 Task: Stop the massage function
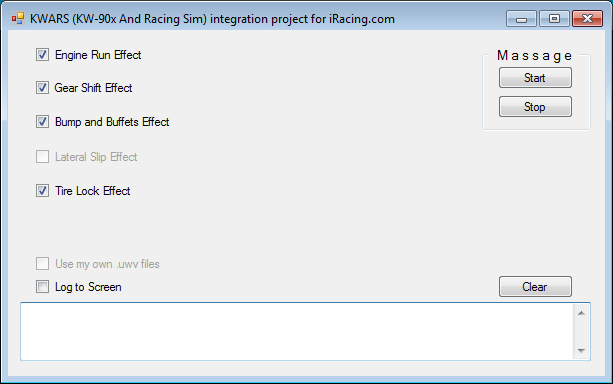pyautogui.click(x=535, y=106)
